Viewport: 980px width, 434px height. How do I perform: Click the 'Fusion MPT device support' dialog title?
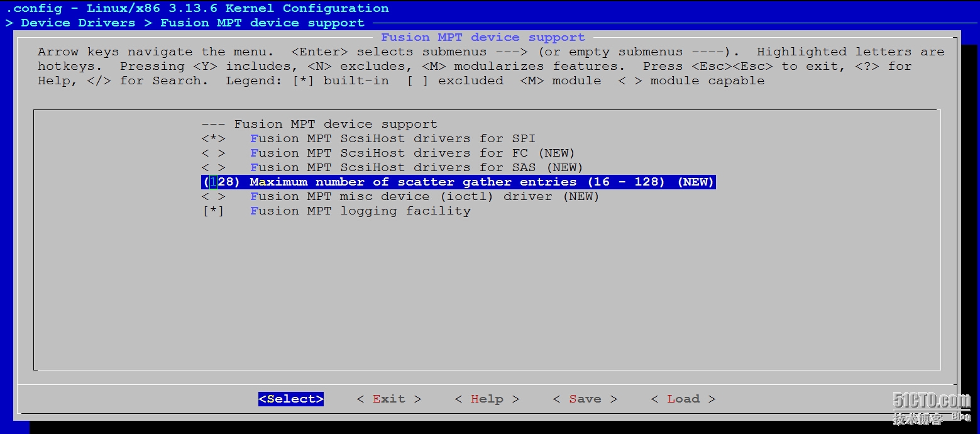[483, 37]
